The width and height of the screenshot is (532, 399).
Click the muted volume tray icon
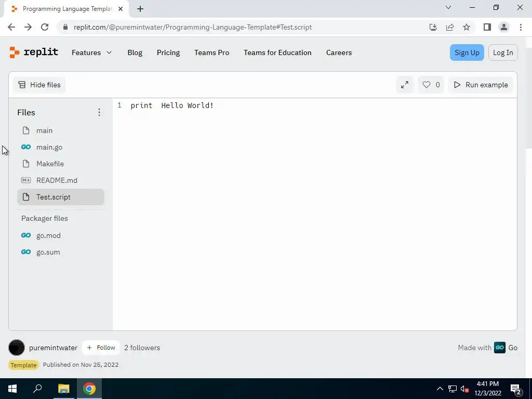464,389
